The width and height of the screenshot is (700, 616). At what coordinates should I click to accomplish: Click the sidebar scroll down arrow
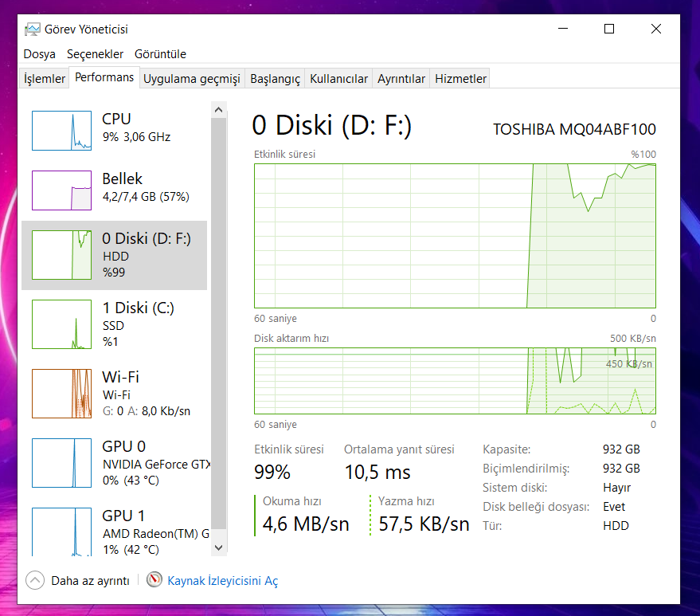pyautogui.click(x=218, y=547)
